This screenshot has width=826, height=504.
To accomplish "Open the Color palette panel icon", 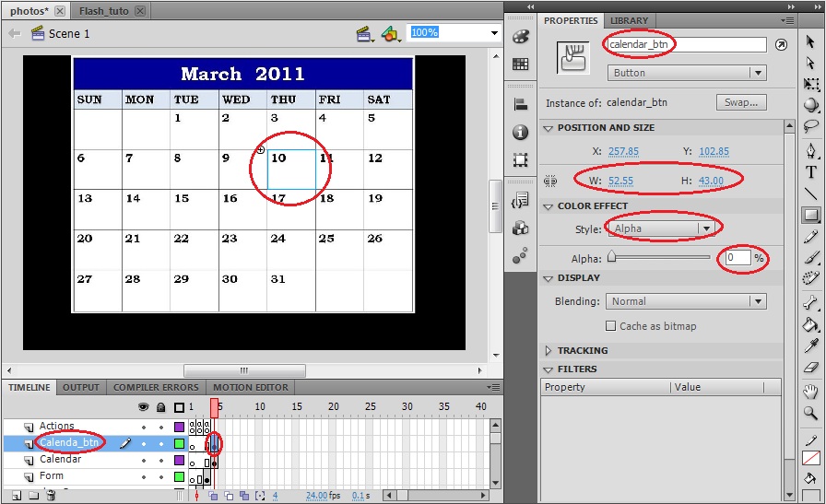I will tap(521, 36).
